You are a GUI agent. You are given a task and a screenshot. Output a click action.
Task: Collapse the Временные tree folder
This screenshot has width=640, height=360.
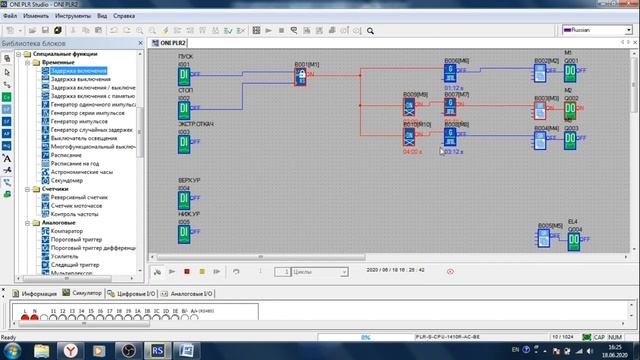[27, 62]
